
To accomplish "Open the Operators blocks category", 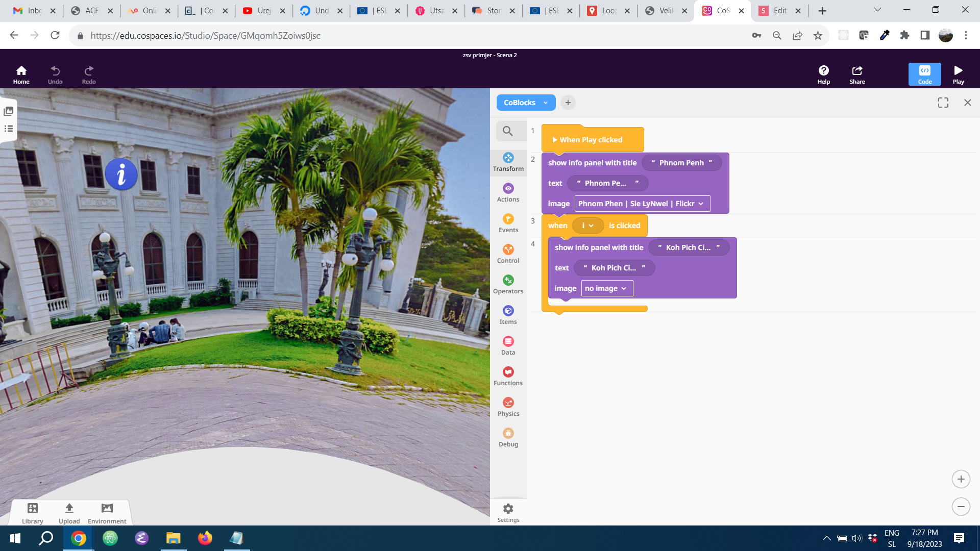I will tap(508, 285).
